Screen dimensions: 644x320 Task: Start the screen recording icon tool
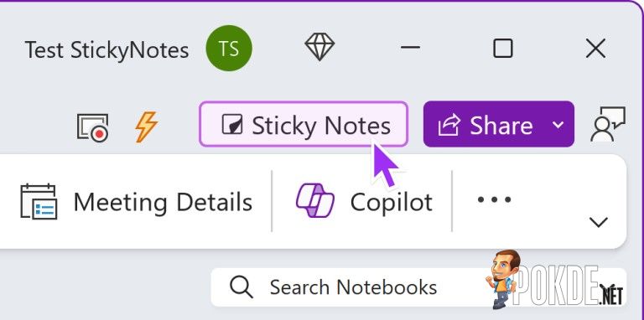pyautogui.click(x=93, y=127)
